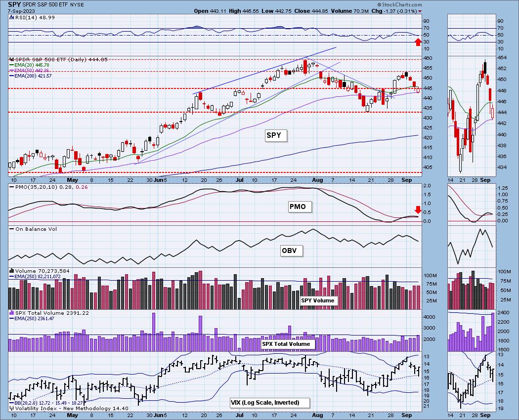The width and height of the screenshot is (519, 420).
Task: Click the large SPY ticker symbol in the header
Action: point(13,4)
